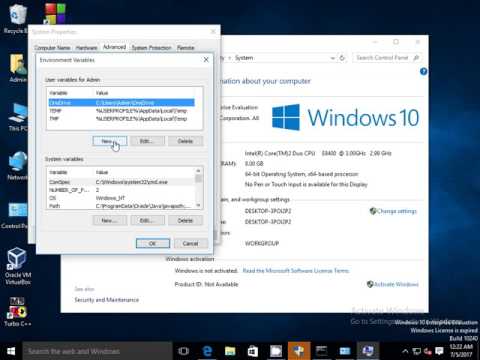Screen dimensions: 480x360
Task: Switch to the System Protection tab
Action: tap(151, 48)
